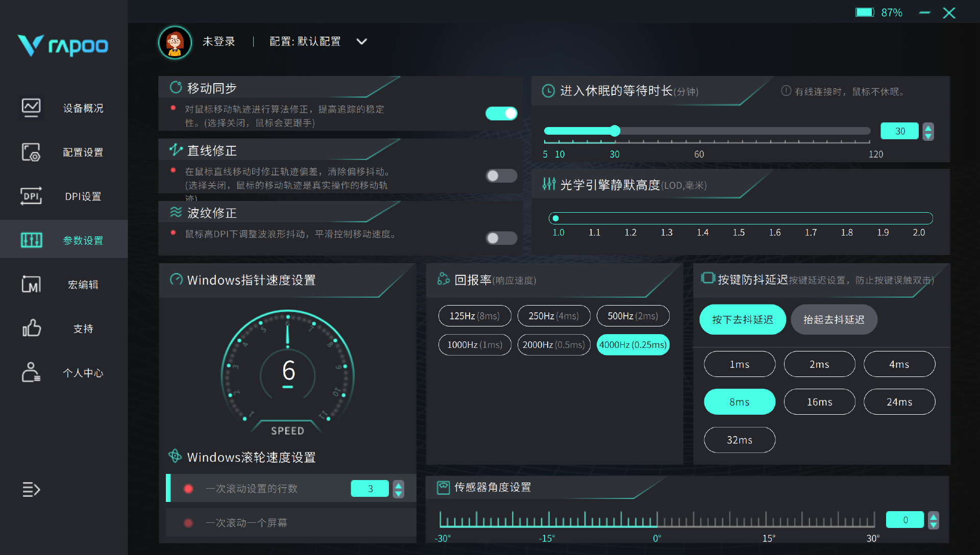The image size is (980, 555).
Task: Open the 宏编辑 macro editor icon
Action: pos(31,285)
